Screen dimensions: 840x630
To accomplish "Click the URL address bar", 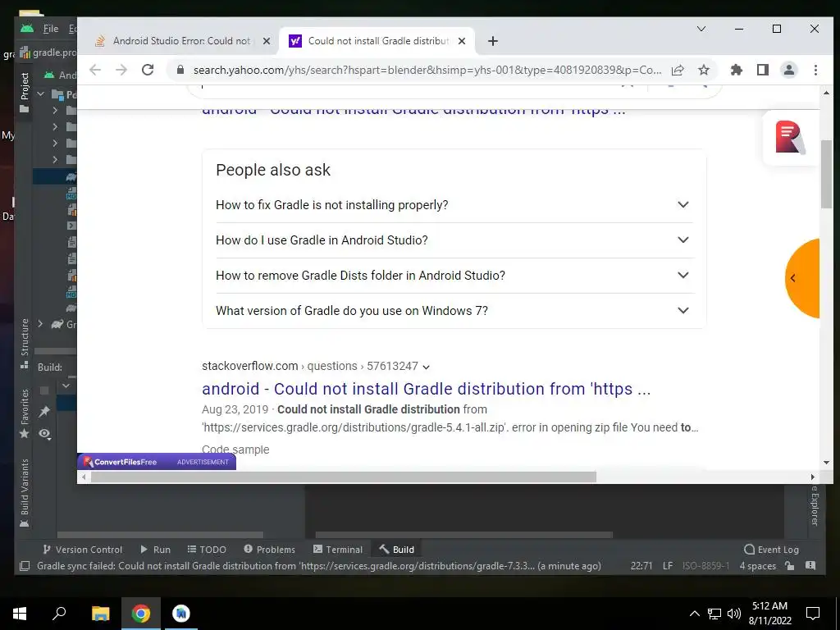I will click(427, 71).
